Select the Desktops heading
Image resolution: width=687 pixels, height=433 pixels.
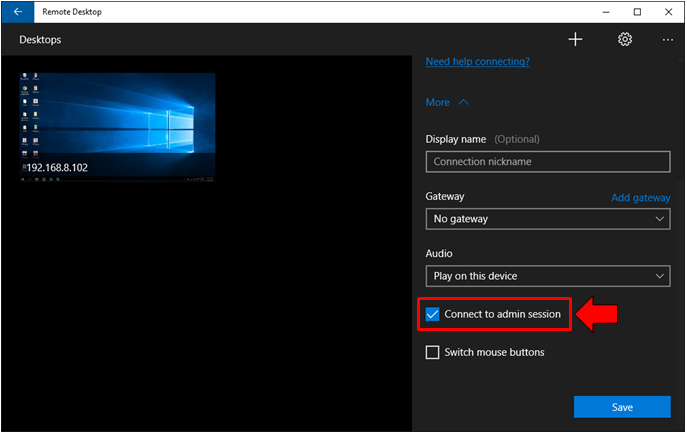tap(40, 40)
